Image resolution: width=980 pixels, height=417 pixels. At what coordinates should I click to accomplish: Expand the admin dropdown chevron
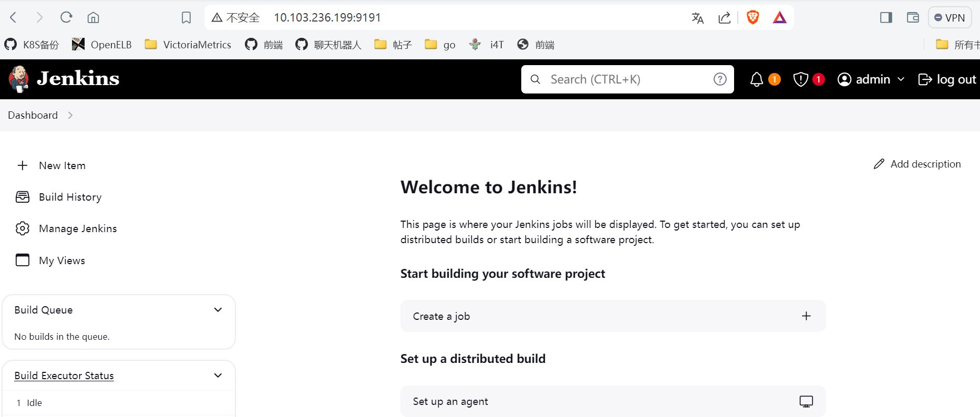(901, 79)
